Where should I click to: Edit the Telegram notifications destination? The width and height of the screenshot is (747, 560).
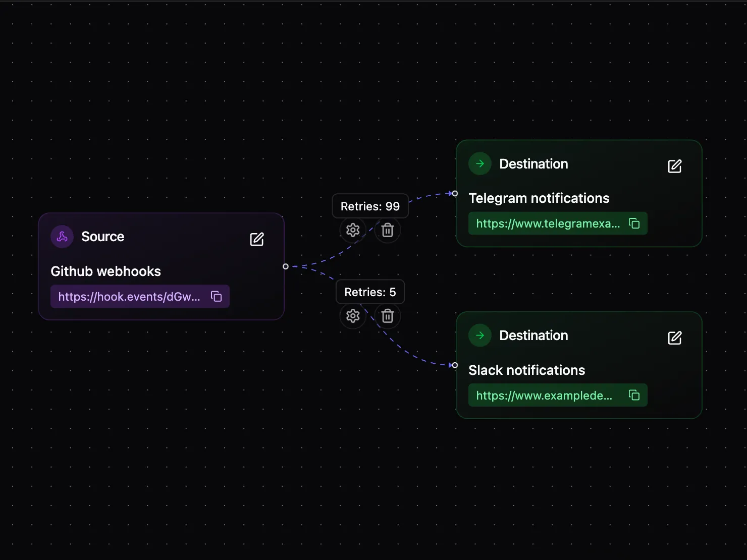(x=675, y=166)
